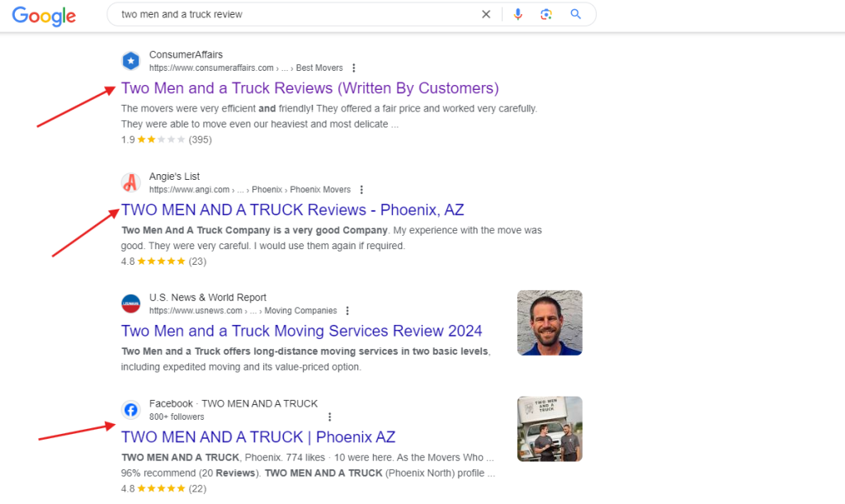Click the Angie's List site favicon
845x504 pixels.
(130, 182)
